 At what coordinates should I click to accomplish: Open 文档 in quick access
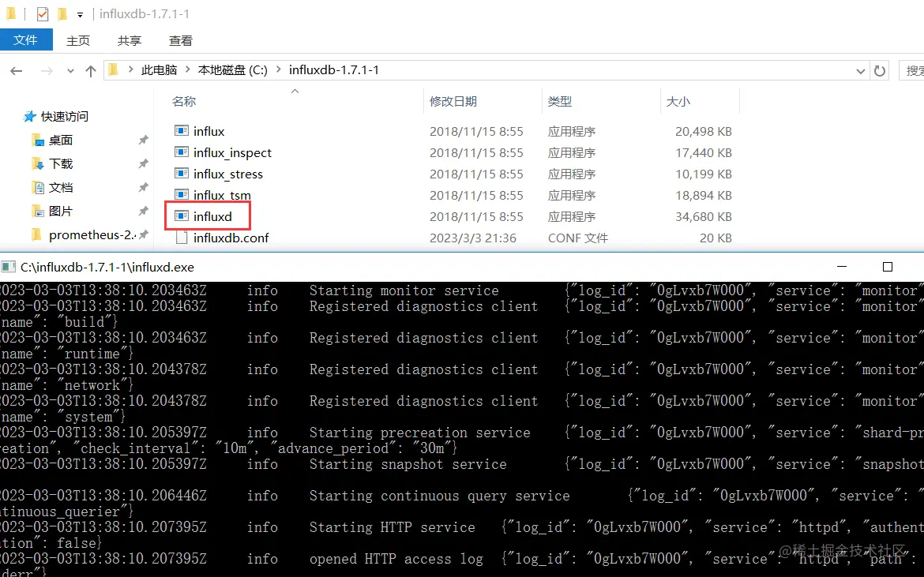[x=61, y=187]
